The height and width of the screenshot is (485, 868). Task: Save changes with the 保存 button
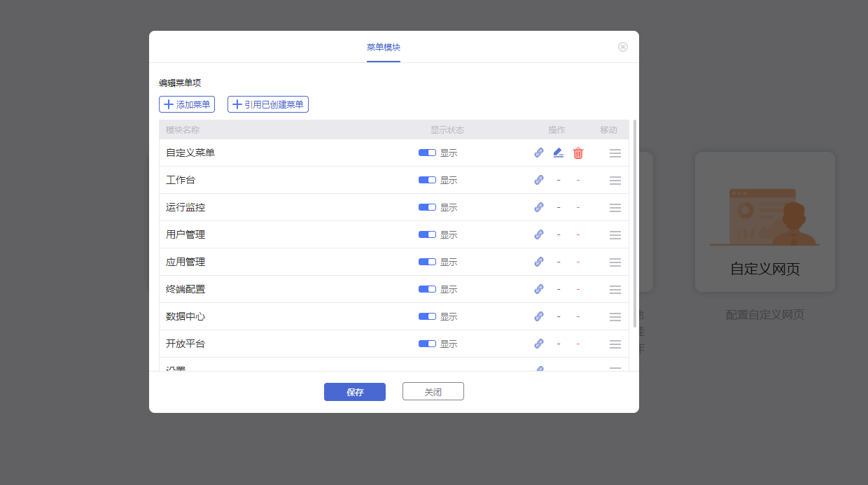355,392
